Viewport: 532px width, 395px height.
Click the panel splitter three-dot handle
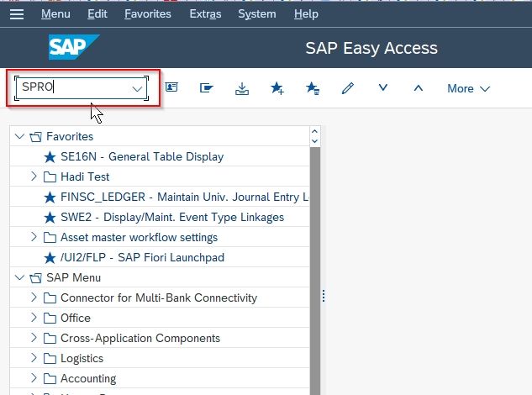324,296
